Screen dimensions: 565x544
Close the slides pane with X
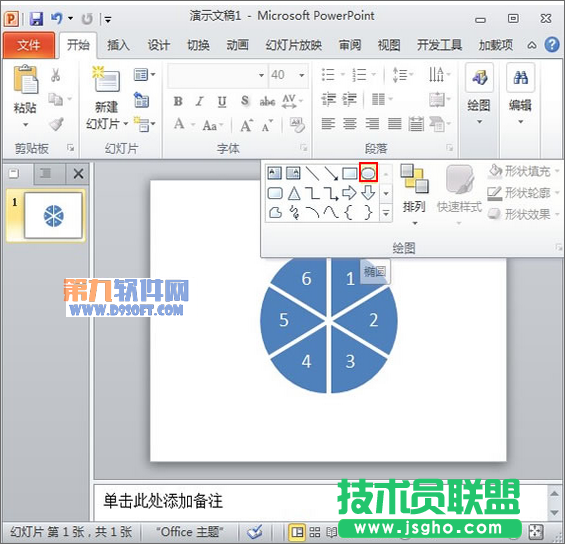click(x=78, y=174)
